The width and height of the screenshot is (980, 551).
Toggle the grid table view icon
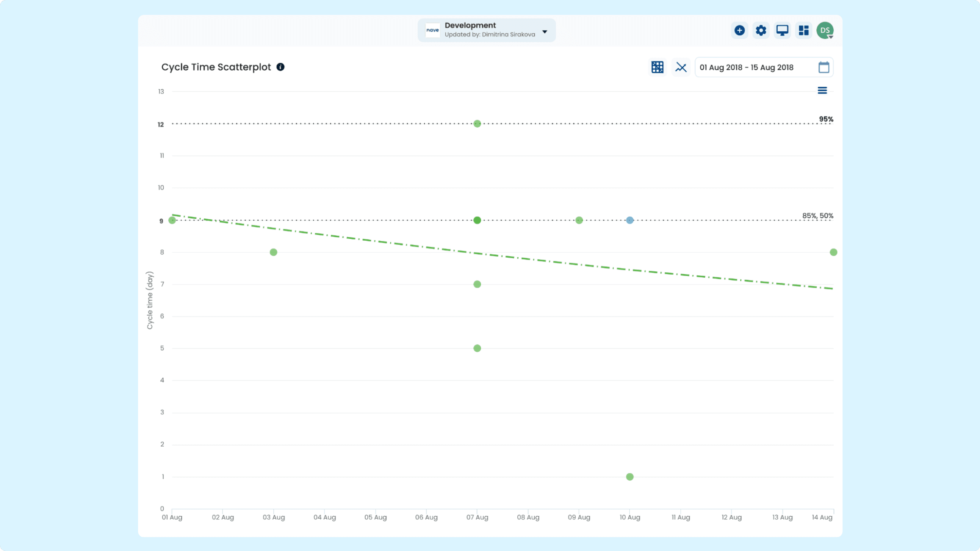point(657,67)
